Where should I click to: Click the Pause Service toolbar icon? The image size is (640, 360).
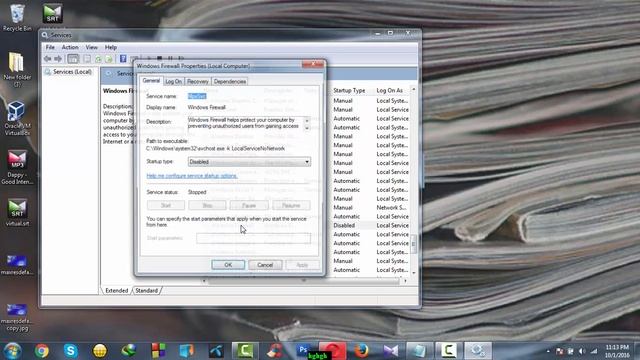tap(170, 59)
